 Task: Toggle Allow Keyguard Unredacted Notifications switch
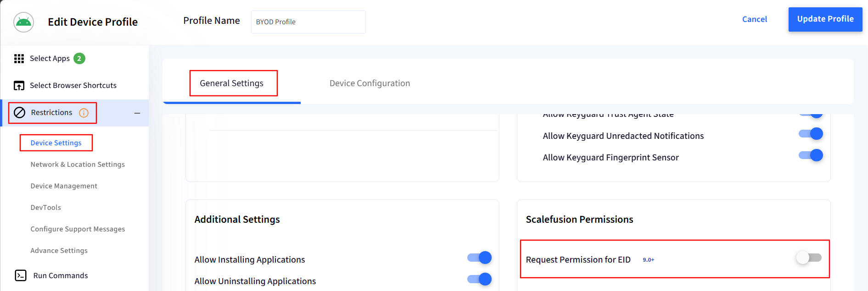pos(811,134)
